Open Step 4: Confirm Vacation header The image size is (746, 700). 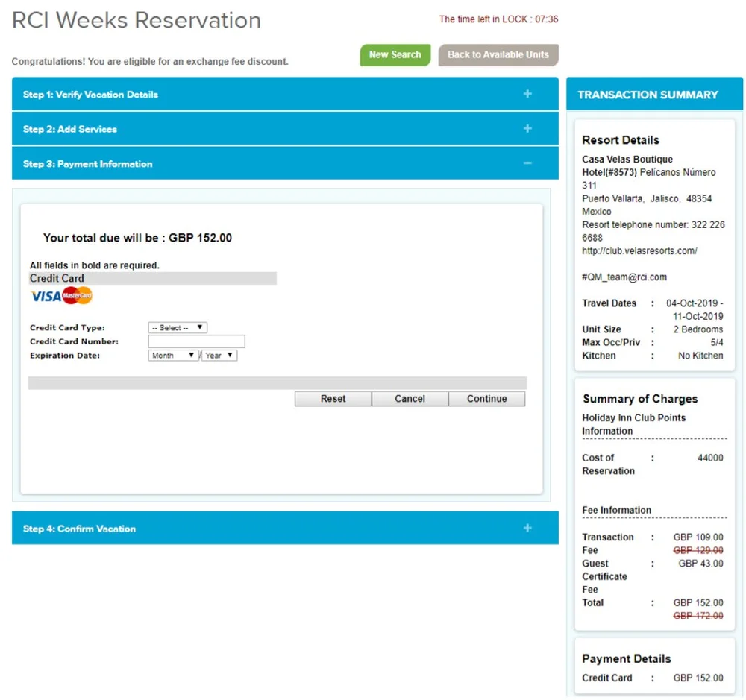(x=285, y=529)
